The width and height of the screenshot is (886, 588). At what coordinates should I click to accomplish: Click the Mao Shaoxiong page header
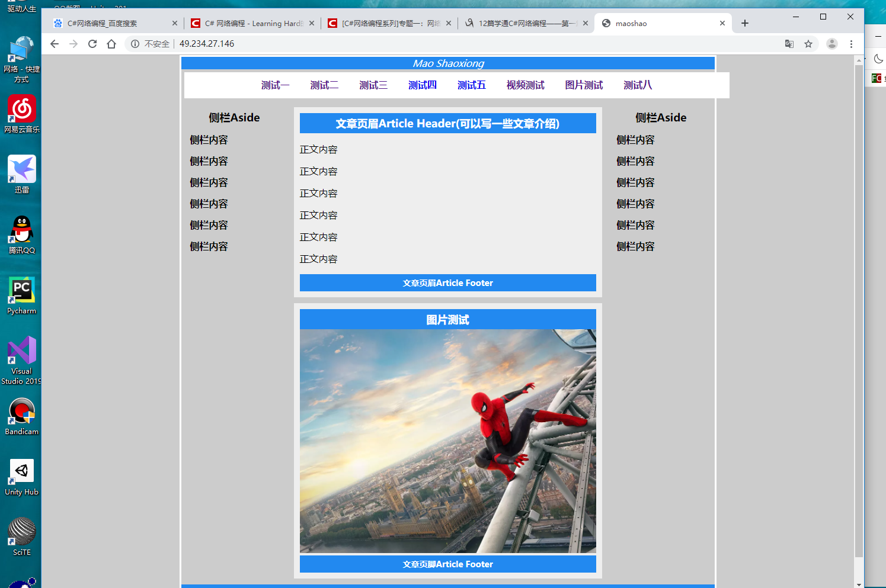(x=448, y=63)
